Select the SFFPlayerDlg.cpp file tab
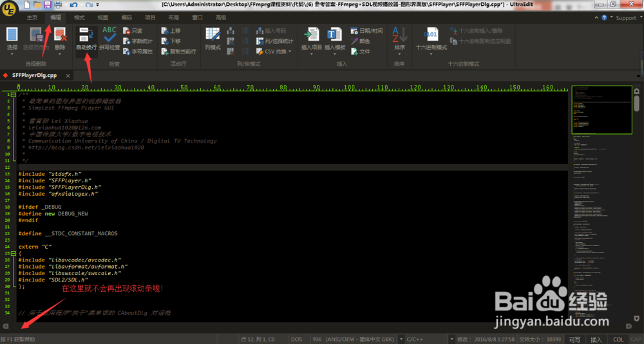The height and width of the screenshot is (344, 644). click(35, 75)
